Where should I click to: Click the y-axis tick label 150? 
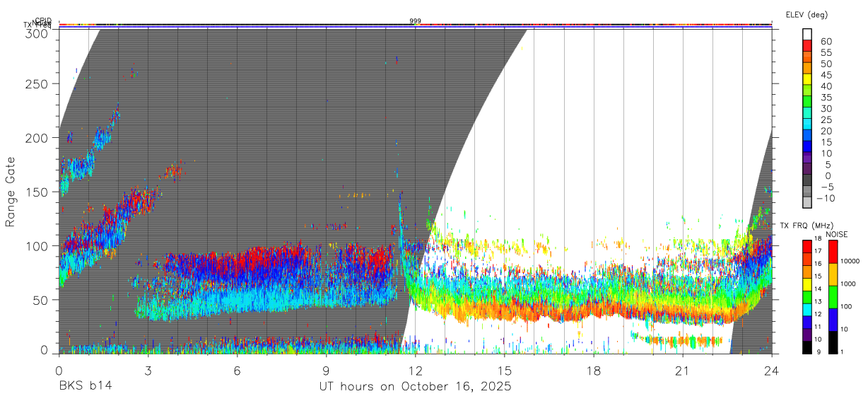37,192
